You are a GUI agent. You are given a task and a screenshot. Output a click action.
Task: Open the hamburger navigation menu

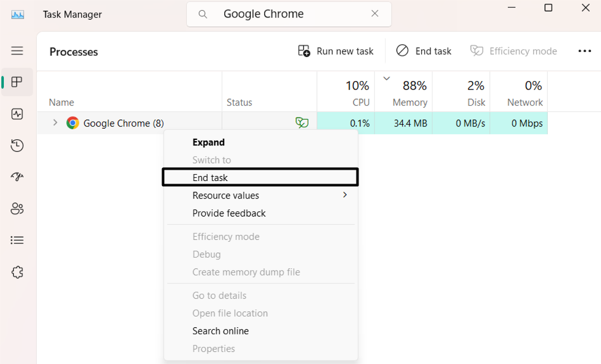pos(17,51)
